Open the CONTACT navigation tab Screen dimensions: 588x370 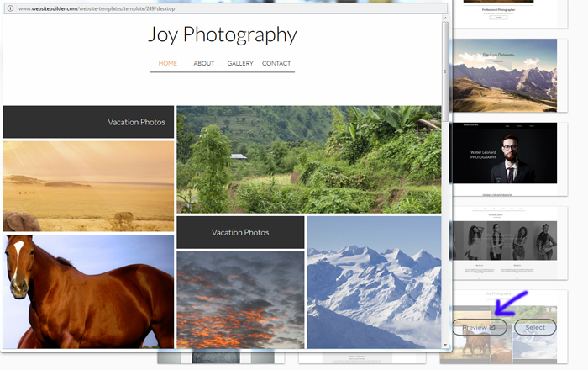[x=276, y=63]
